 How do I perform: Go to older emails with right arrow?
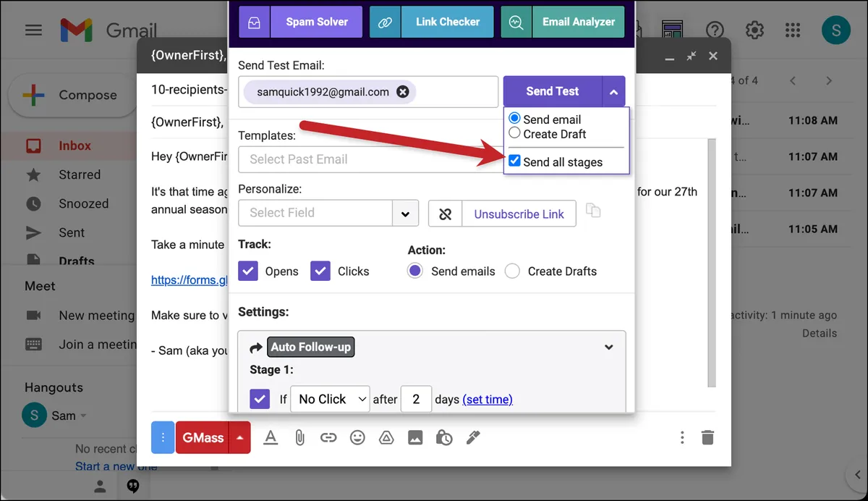829,80
